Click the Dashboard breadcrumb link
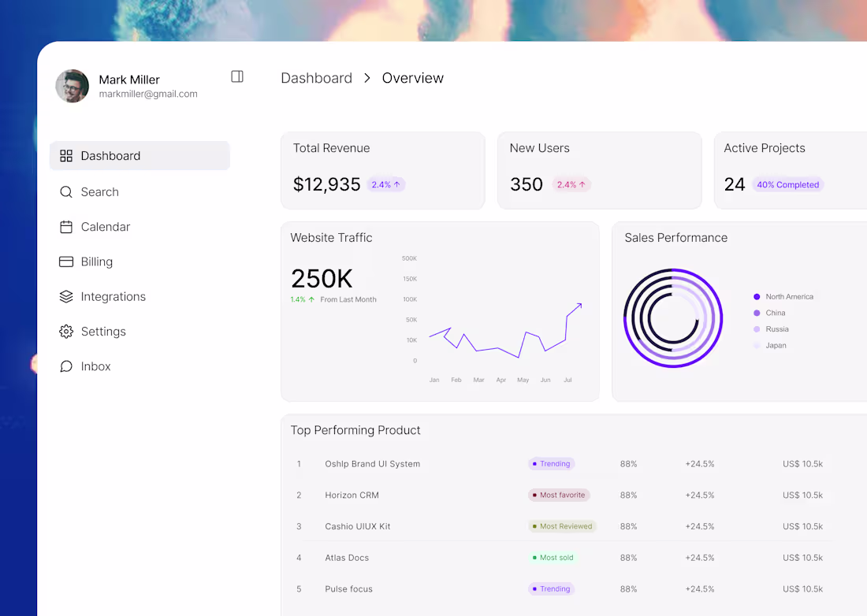This screenshot has width=867, height=616. click(x=316, y=78)
